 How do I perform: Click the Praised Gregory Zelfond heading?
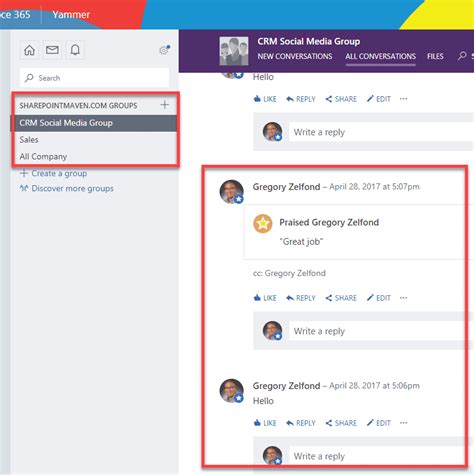click(329, 222)
